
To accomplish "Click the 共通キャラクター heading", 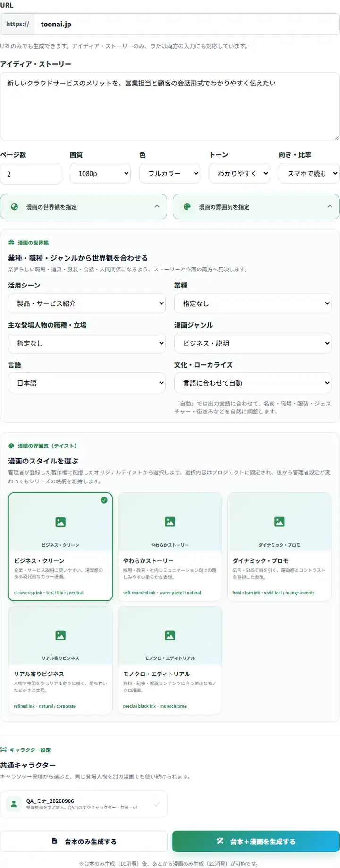I will pyautogui.click(x=28, y=765).
